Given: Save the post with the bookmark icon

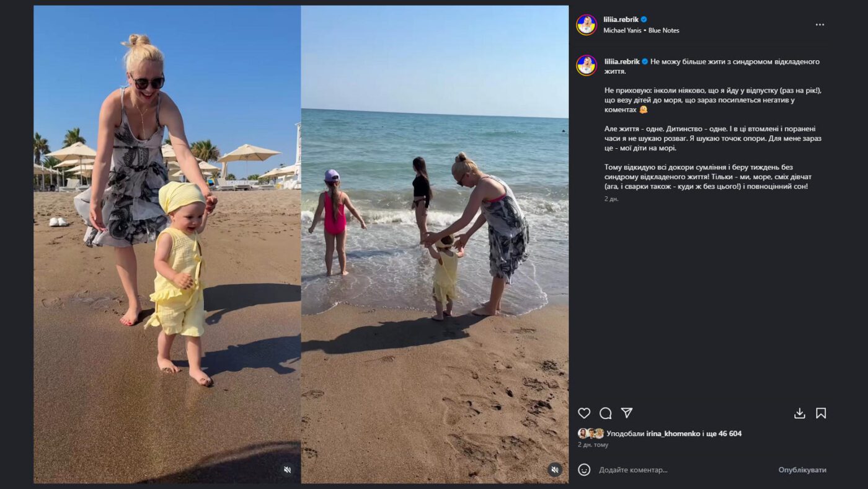Looking at the screenshot, I should (x=821, y=413).
